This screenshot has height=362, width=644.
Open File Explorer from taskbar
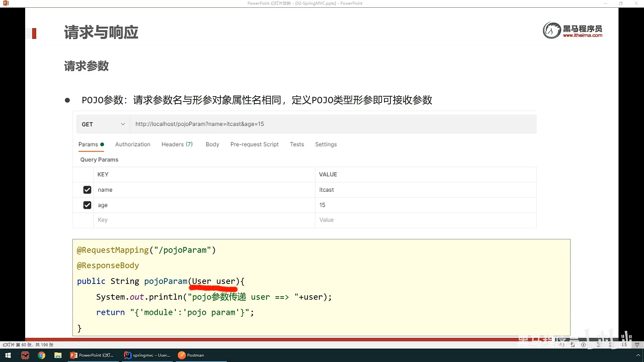coord(58,355)
